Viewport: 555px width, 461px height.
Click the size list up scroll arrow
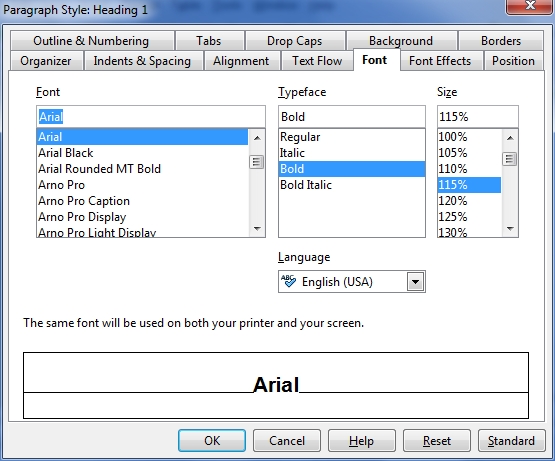coord(510,138)
